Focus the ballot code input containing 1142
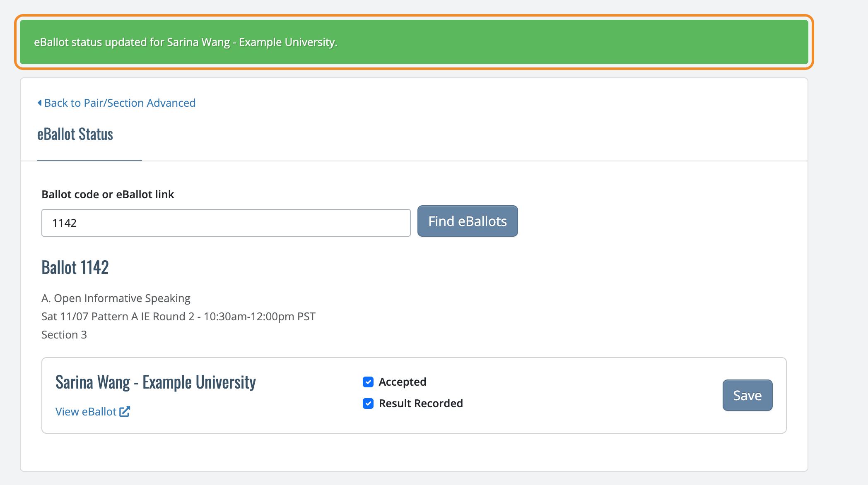The image size is (868, 485). point(226,223)
